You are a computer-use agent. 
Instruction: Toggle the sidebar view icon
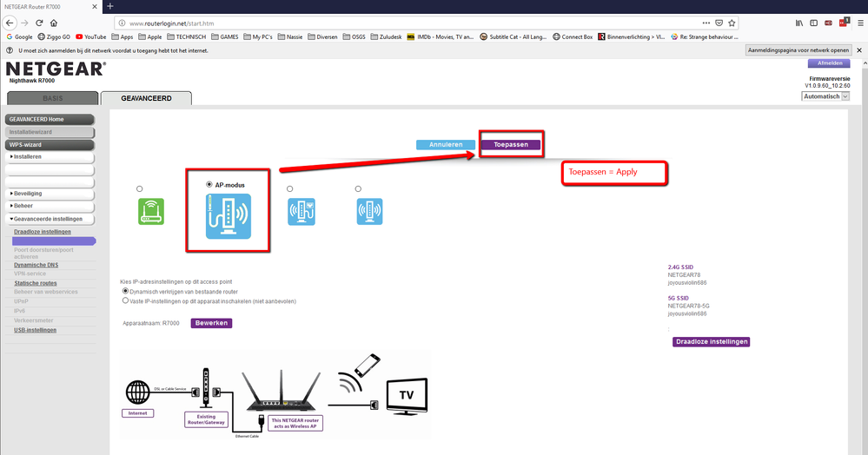pos(814,23)
